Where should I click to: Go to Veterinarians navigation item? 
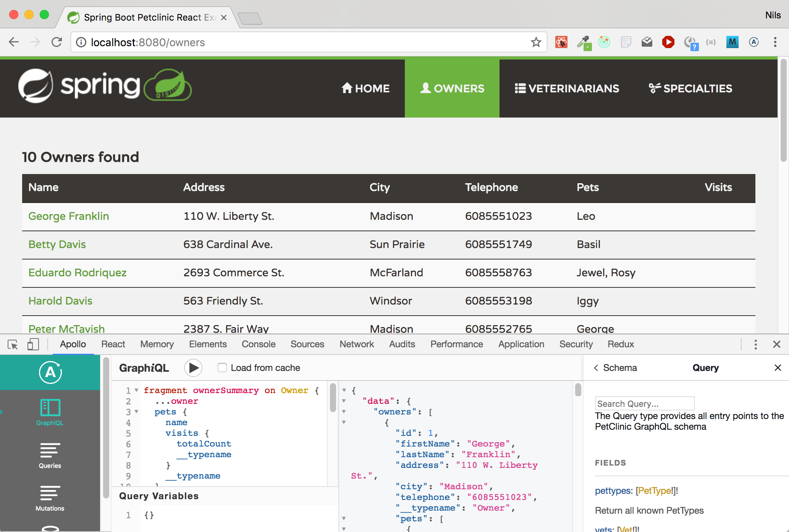coord(567,89)
